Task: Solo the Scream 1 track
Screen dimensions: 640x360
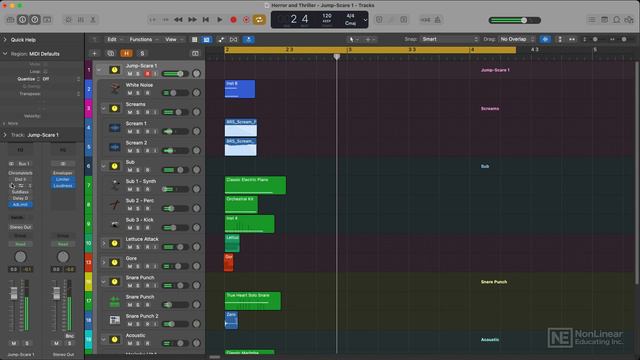Action: [138, 131]
